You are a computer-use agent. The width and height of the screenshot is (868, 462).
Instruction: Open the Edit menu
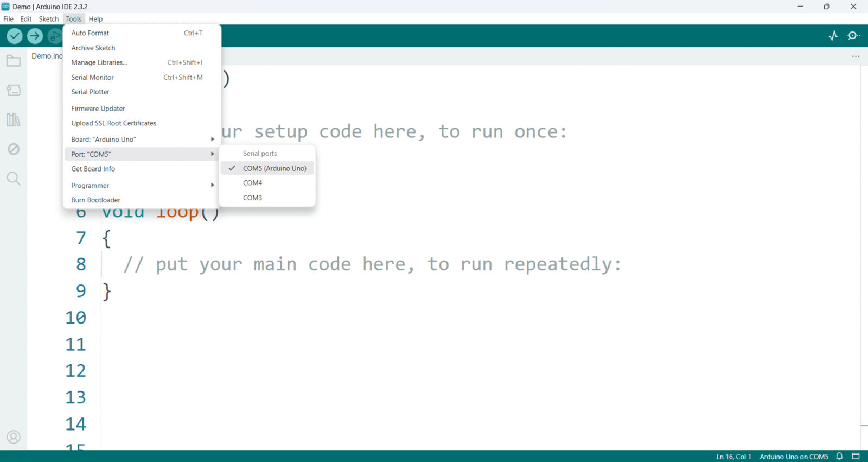pos(26,19)
